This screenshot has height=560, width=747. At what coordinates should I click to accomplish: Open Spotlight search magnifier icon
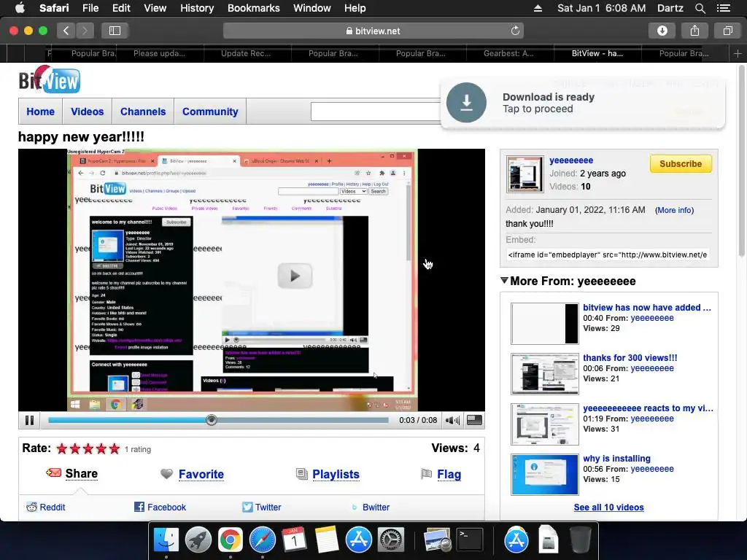(700, 8)
